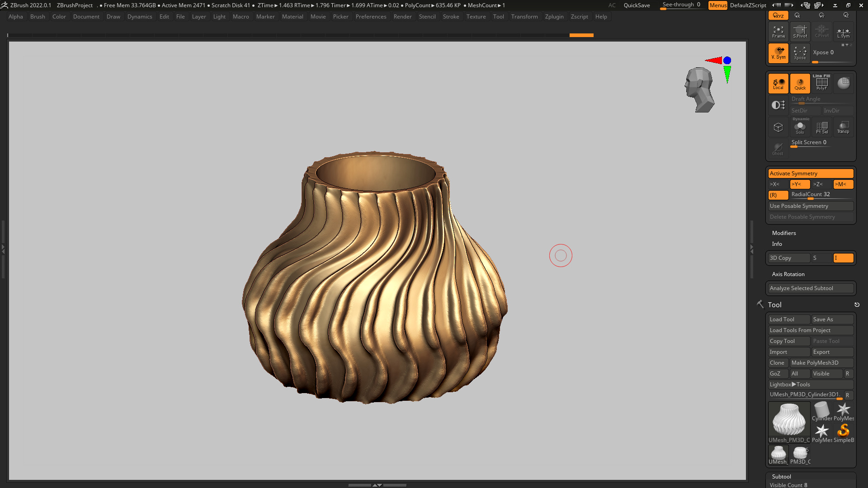Click the Xpose explode-view icon
The image size is (868, 488).
800,53
